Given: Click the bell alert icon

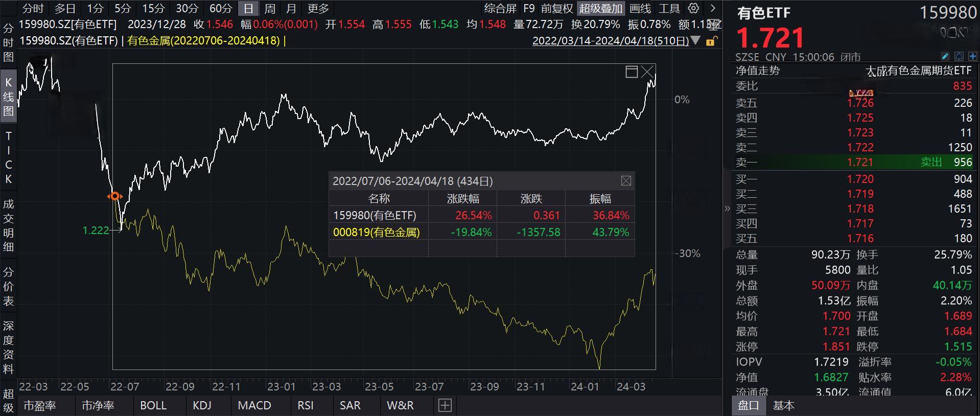Looking at the screenshot, I should tap(959, 56).
